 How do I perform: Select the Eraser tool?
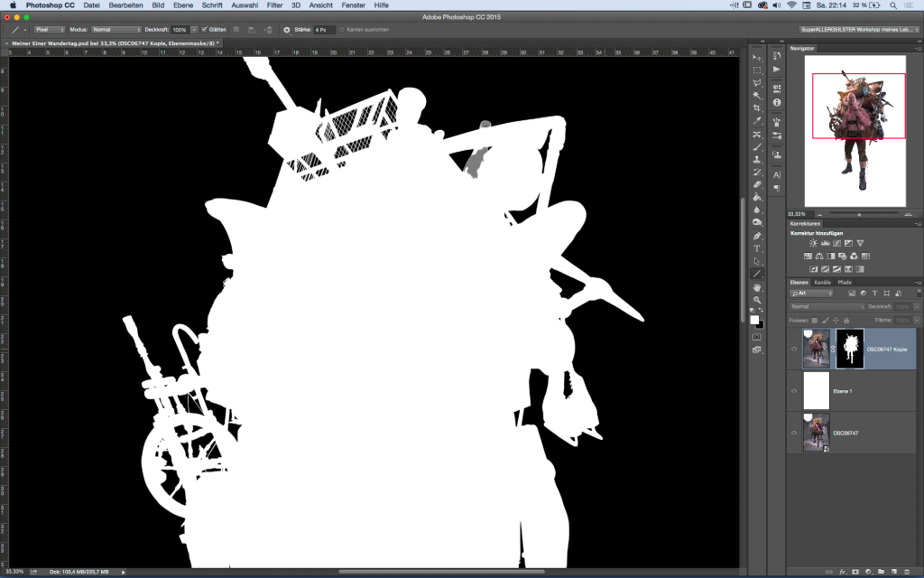click(757, 184)
